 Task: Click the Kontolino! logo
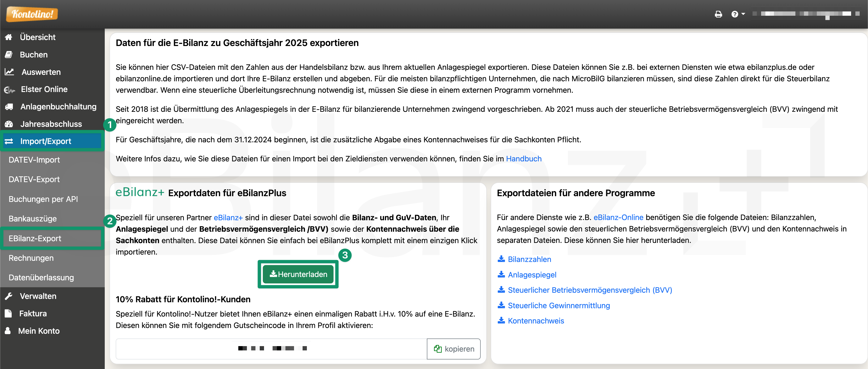[32, 14]
